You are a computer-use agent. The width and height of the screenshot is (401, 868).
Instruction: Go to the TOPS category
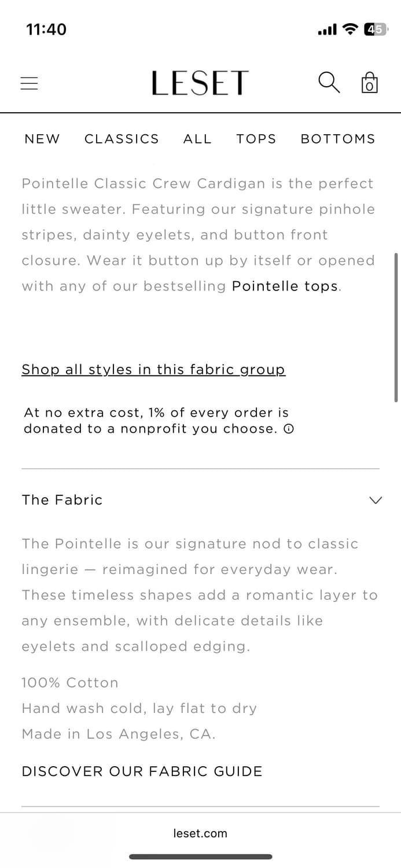pos(256,139)
